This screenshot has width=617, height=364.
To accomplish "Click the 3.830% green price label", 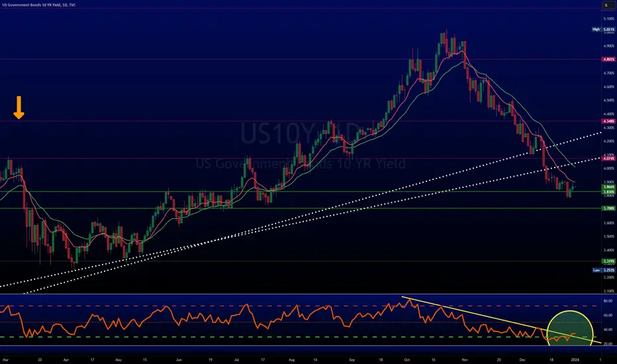I will click(x=608, y=192).
